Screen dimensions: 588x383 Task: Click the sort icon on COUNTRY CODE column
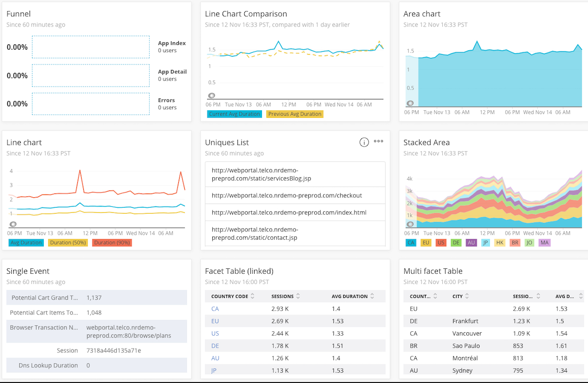point(253,296)
